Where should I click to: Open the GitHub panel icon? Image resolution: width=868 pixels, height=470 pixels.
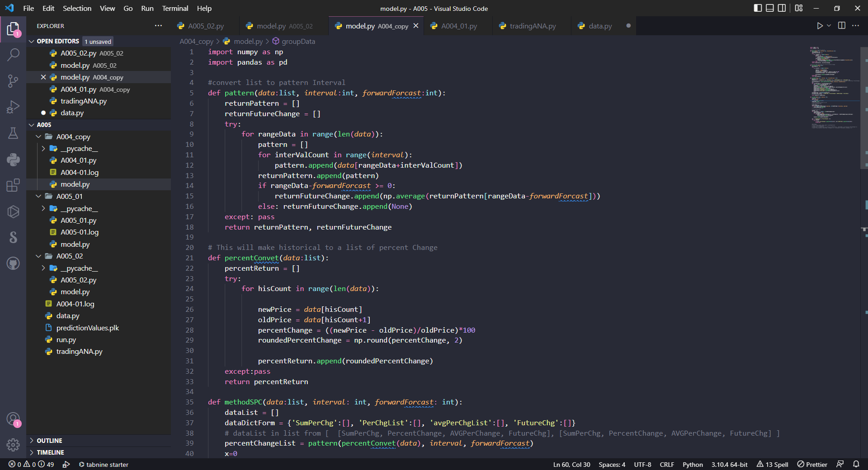tap(13, 263)
